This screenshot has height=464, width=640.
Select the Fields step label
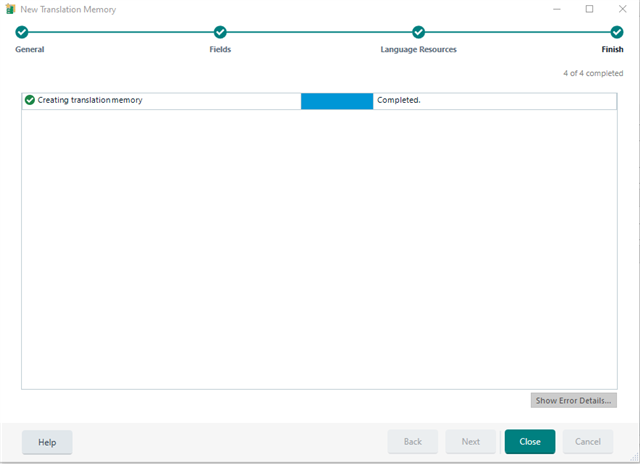[220, 50]
